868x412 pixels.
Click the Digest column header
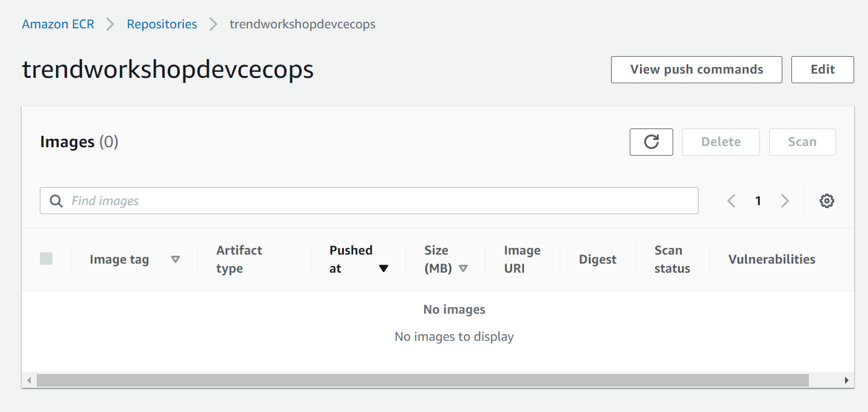click(x=598, y=259)
